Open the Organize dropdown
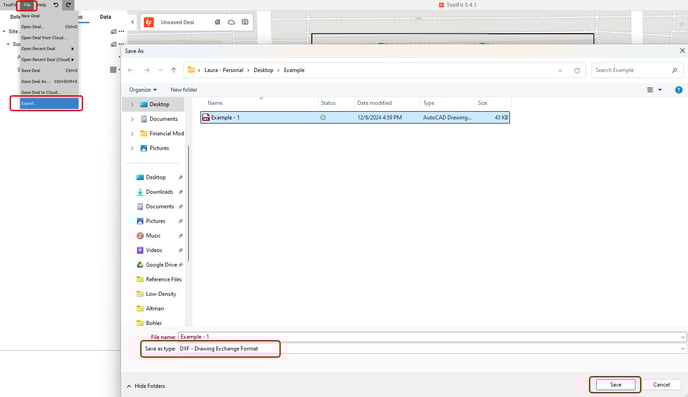Screen dimensions: 688x397 coord(143,89)
